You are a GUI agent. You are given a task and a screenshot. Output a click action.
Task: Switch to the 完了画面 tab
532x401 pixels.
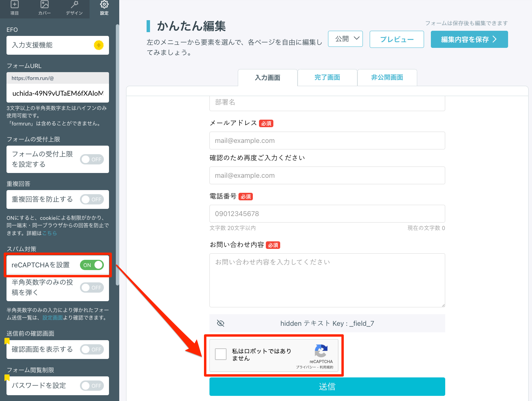(x=327, y=78)
